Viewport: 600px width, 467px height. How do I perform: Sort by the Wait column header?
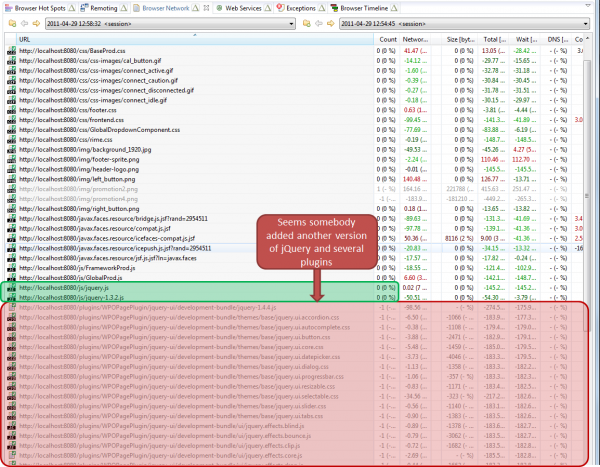pyautogui.click(x=525, y=39)
